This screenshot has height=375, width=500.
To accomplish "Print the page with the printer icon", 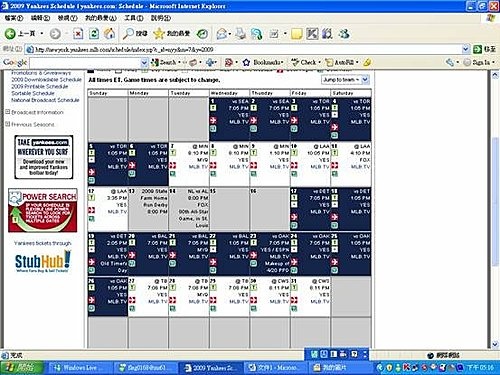I will click(240, 34).
